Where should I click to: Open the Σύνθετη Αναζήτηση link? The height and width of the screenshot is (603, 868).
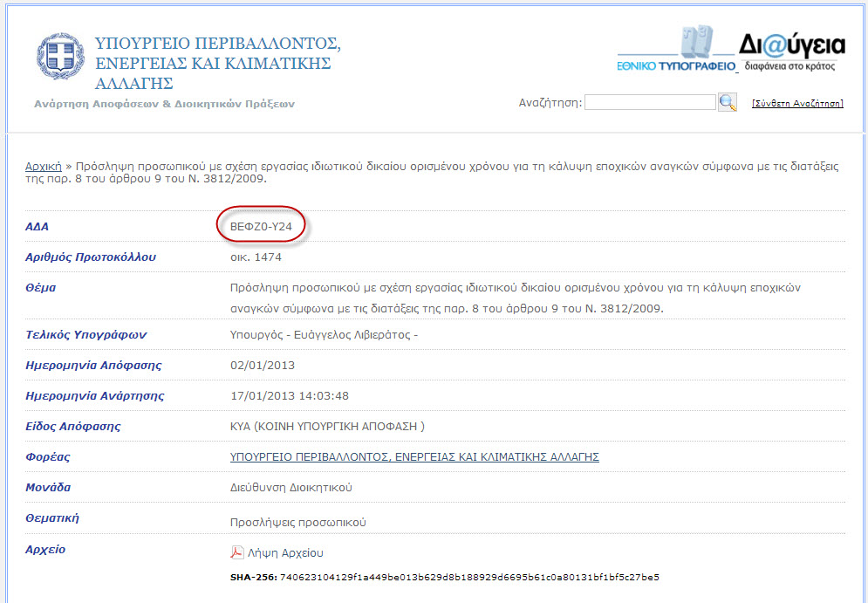797,103
